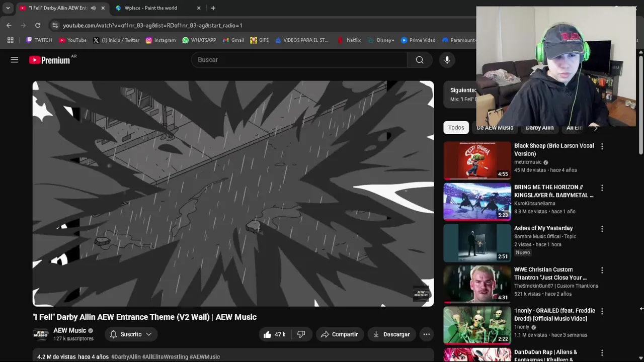Play Ashes of My Yesterday thumbnail
This screenshot has width=644, height=362.
click(477, 243)
